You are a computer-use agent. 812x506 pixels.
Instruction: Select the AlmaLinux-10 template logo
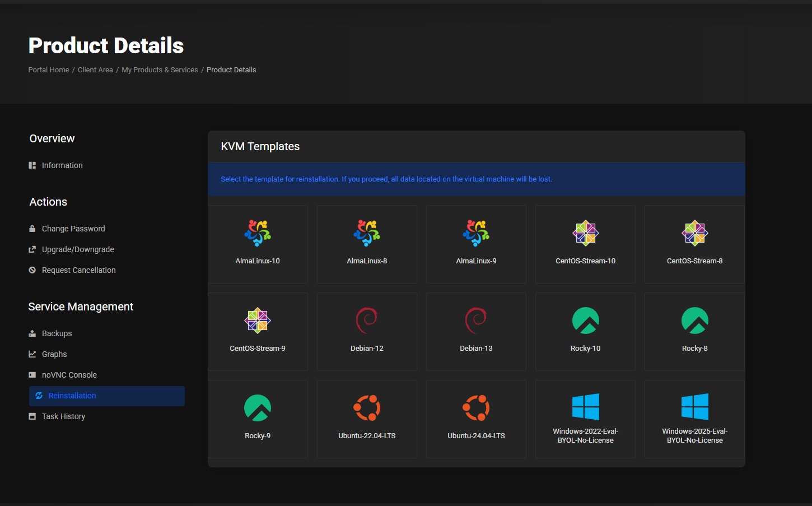pyautogui.click(x=258, y=233)
